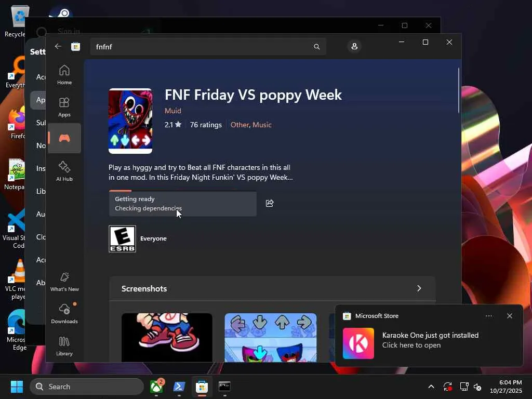Open Apps section in Store sidebar
This screenshot has height=399, width=532.
64,107
